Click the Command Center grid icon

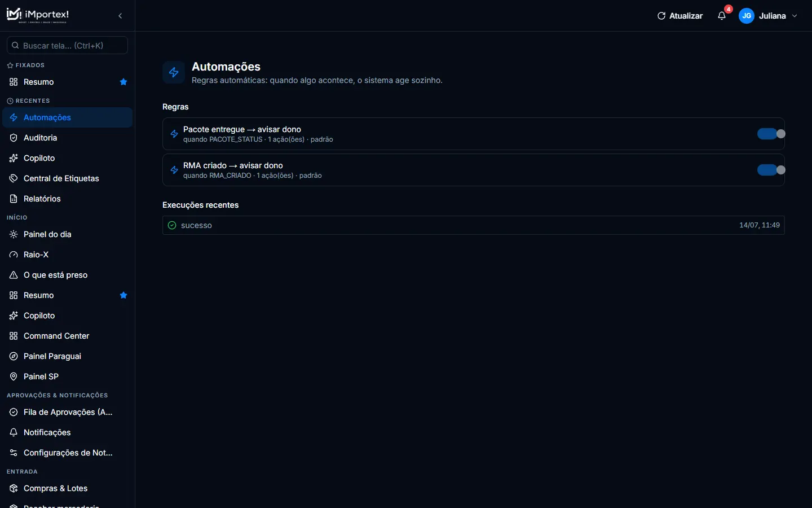[14, 336]
